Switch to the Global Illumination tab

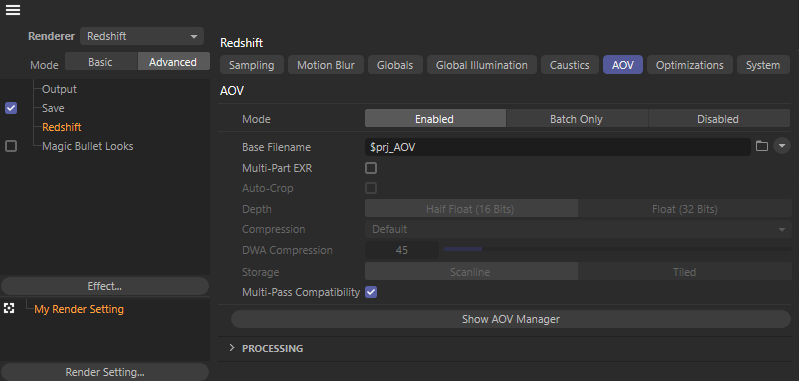pos(482,65)
